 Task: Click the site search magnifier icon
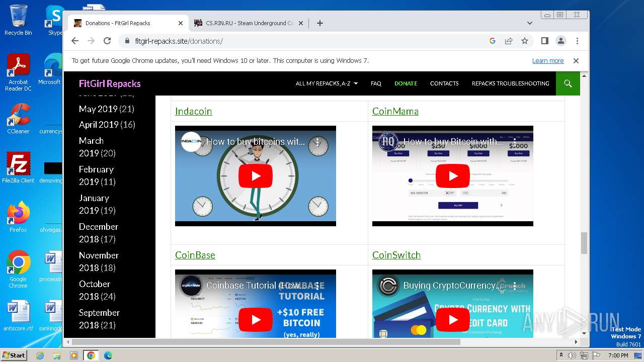pos(568,83)
